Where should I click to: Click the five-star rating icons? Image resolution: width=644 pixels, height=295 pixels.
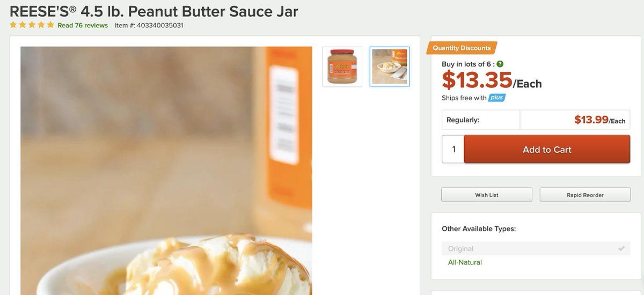pyautogui.click(x=32, y=25)
